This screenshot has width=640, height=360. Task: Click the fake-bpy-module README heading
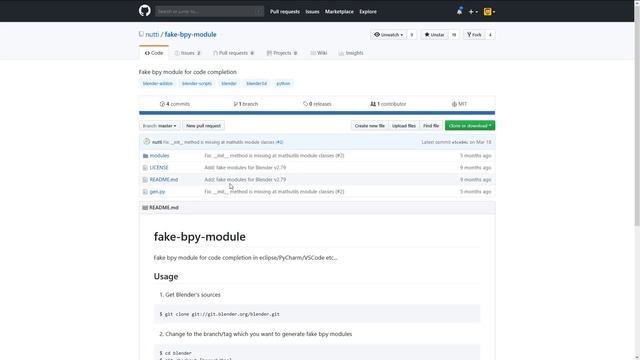[x=200, y=237]
